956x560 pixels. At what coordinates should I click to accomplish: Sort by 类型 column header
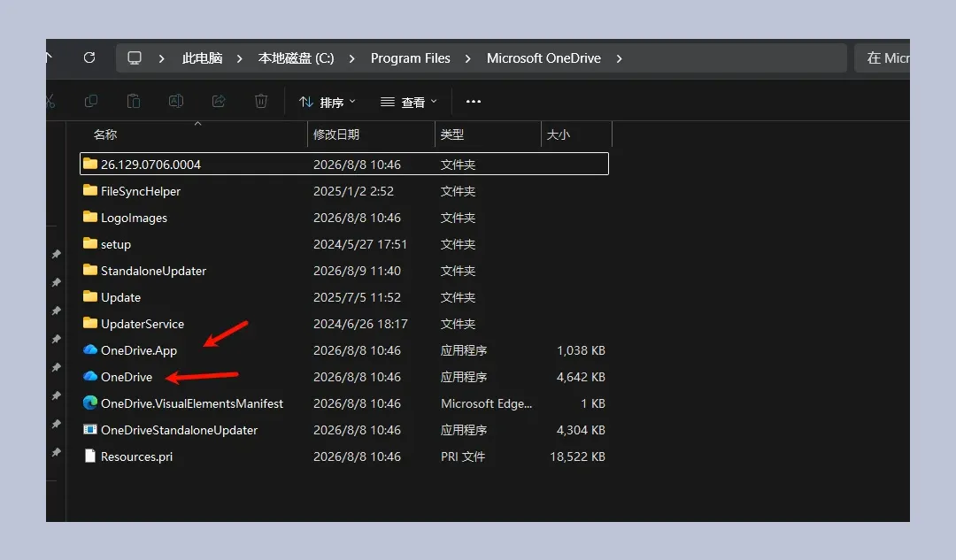(x=452, y=134)
